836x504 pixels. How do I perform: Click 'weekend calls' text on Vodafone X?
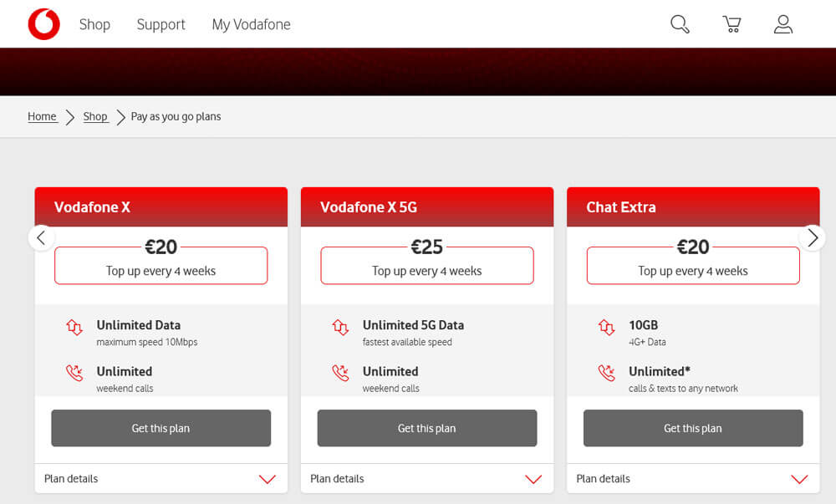click(x=125, y=389)
